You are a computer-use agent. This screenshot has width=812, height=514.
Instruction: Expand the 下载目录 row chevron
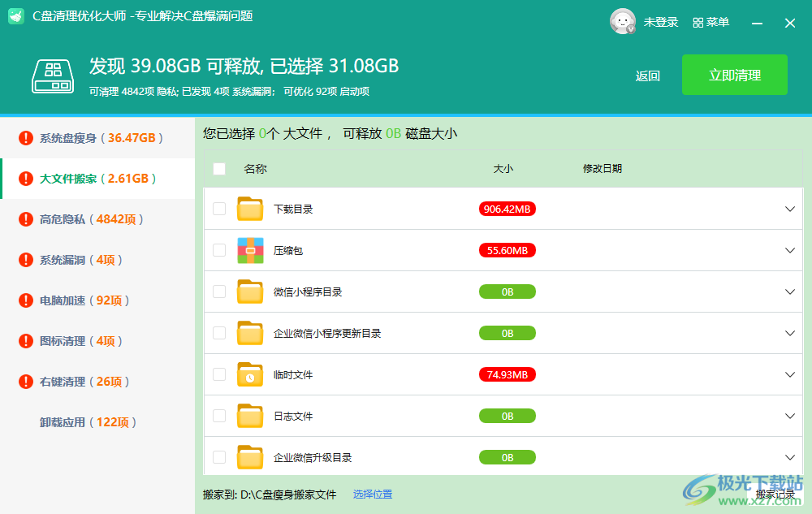pyautogui.click(x=789, y=209)
